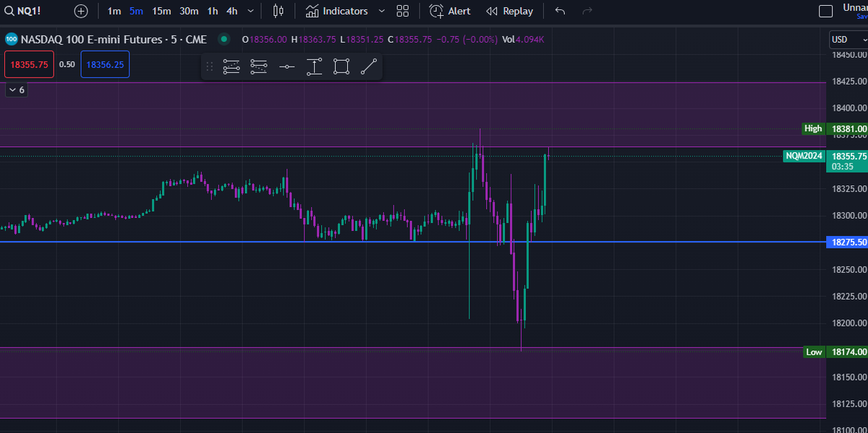
Task: Select the Horizontal Line tool
Action: 286,67
